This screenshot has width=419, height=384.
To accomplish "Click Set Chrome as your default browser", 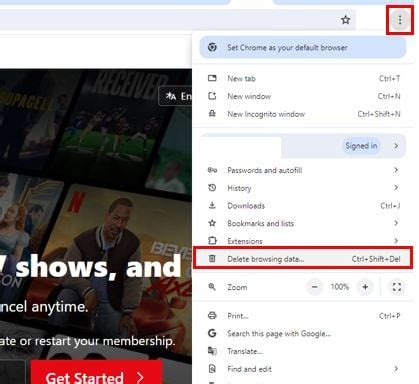I will pyautogui.click(x=303, y=47).
